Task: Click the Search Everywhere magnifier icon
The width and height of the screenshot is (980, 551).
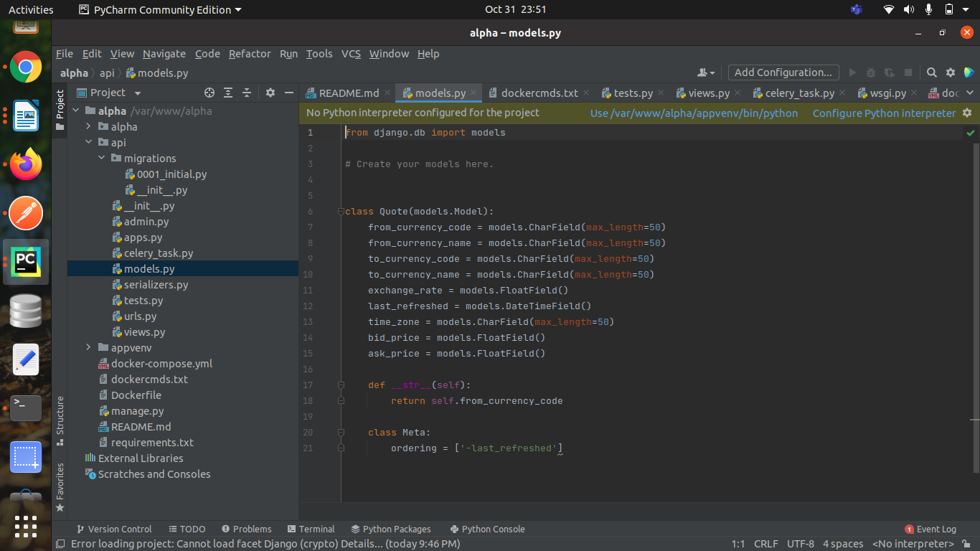Action: pos(931,72)
